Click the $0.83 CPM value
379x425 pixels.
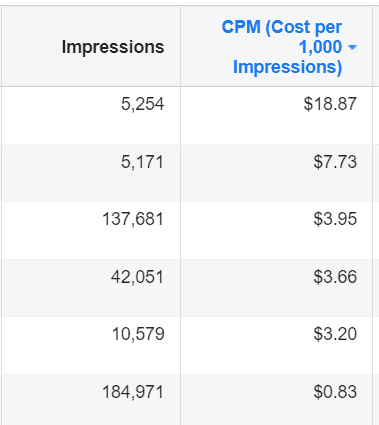(335, 392)
